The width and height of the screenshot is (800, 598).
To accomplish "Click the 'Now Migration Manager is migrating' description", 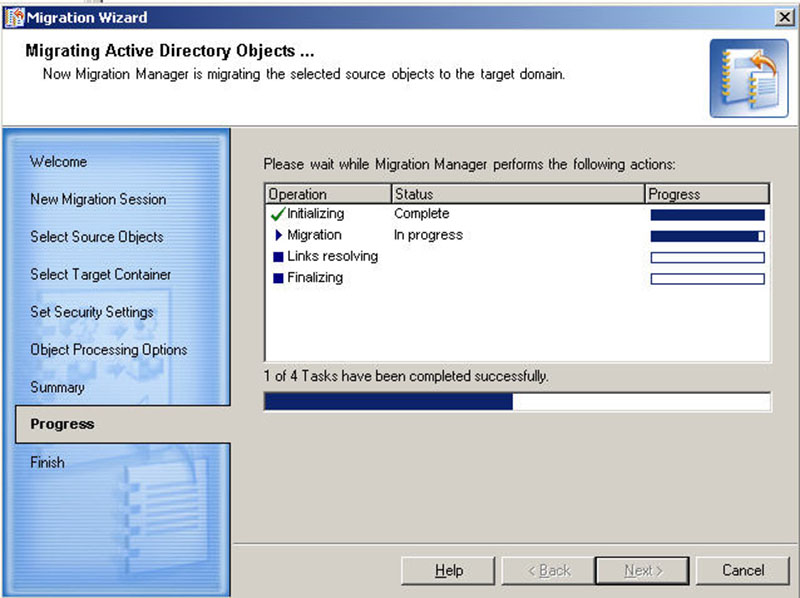I will (304, 74).
